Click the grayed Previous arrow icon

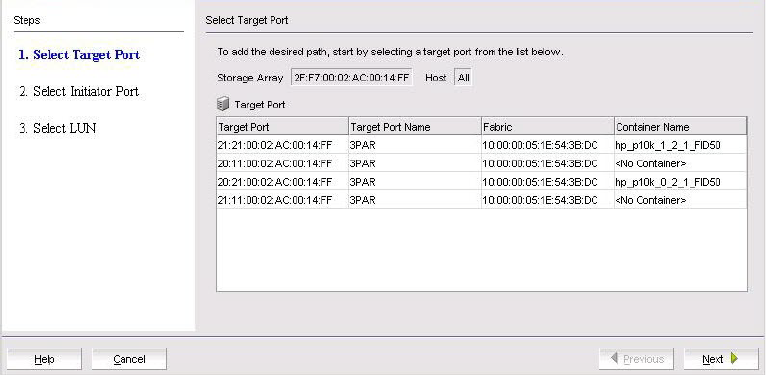point(615,358)
